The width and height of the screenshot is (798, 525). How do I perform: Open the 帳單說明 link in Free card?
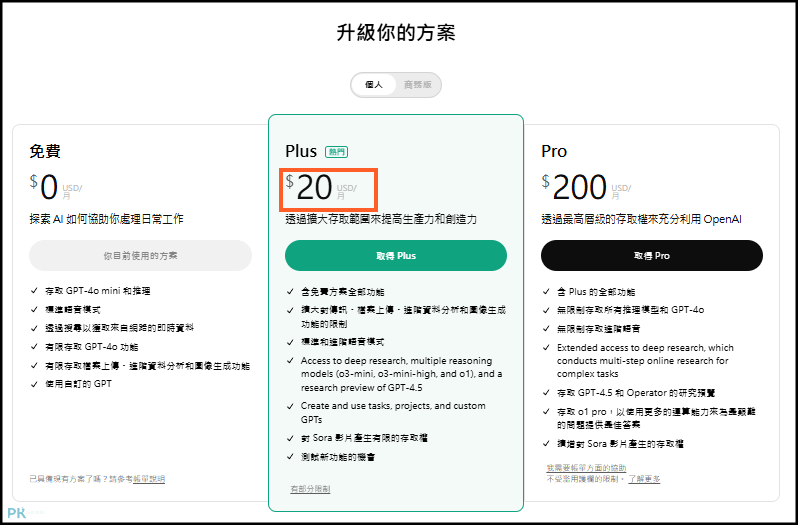click(x=149, y=479)
